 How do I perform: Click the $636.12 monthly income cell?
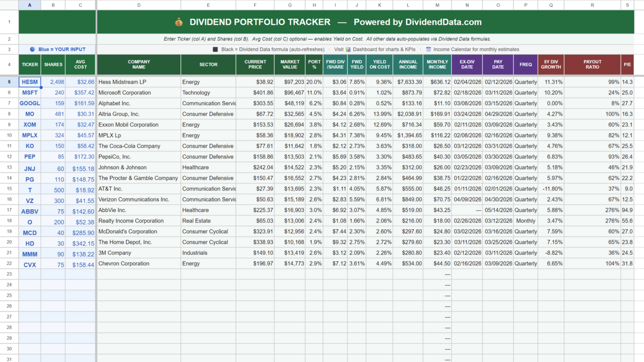click(437, 82)
